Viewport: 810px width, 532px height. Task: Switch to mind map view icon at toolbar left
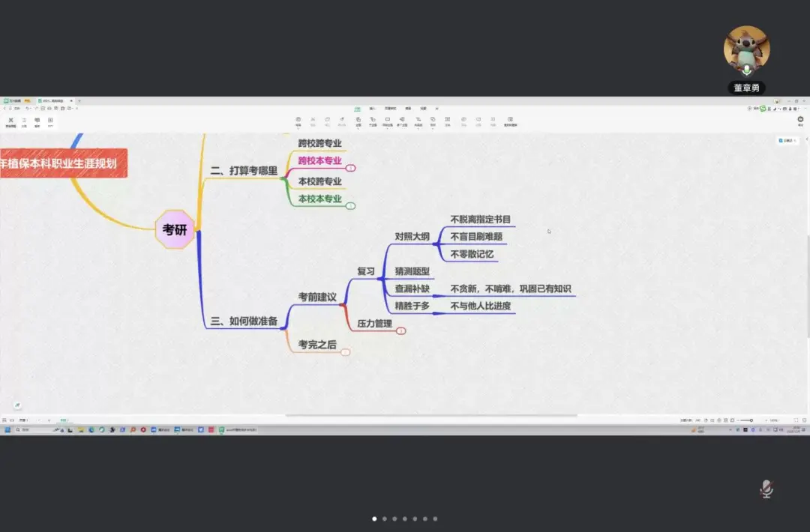pos(10,121)
